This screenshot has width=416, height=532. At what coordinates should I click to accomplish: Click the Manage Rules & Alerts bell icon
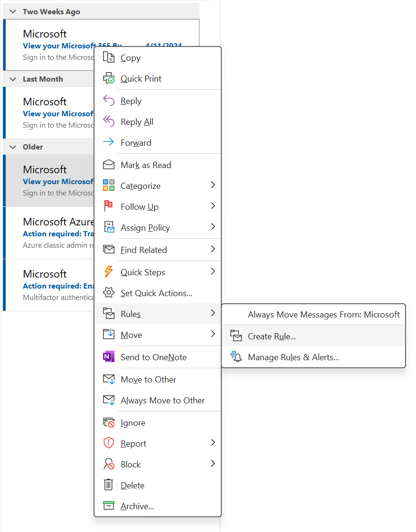point(236,356)
